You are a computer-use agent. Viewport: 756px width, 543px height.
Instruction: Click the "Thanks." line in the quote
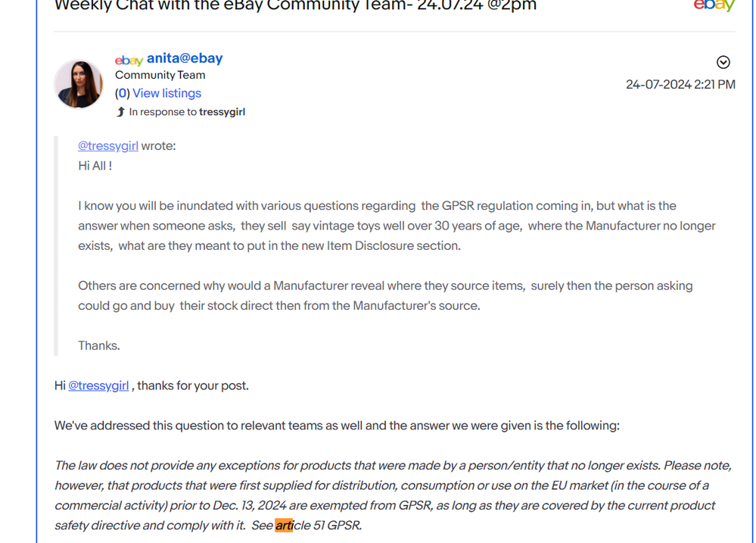[99, 345]
